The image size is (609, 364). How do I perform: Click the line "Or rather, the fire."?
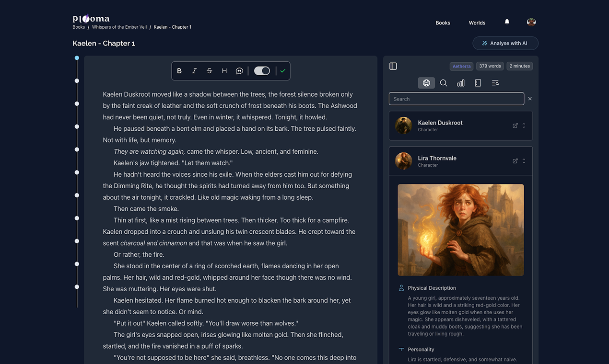click(x=139, y=255)
